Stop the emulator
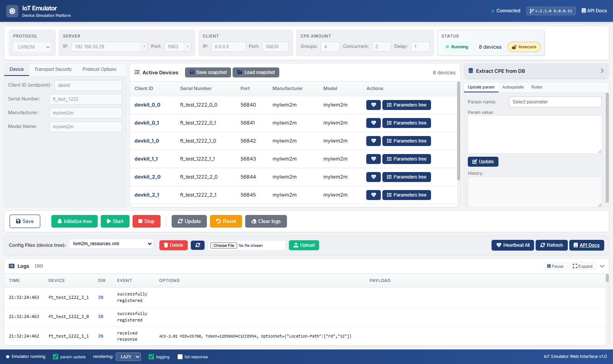613x364 pixels. pos(146,221)
